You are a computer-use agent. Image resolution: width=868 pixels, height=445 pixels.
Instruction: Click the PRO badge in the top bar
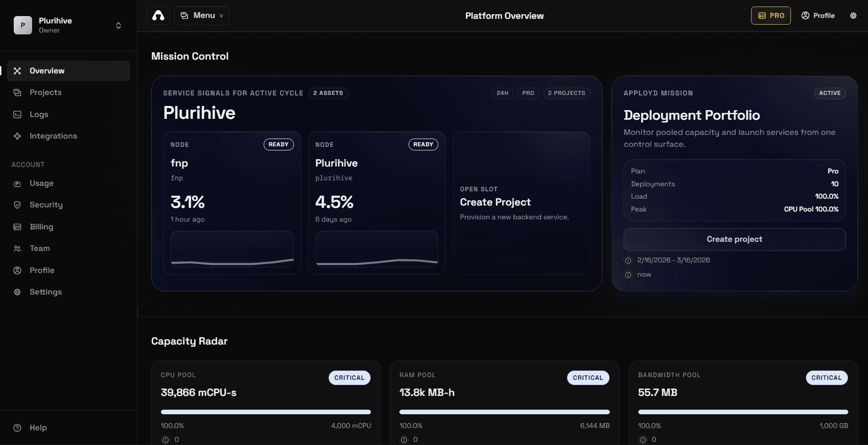[771, 15]
